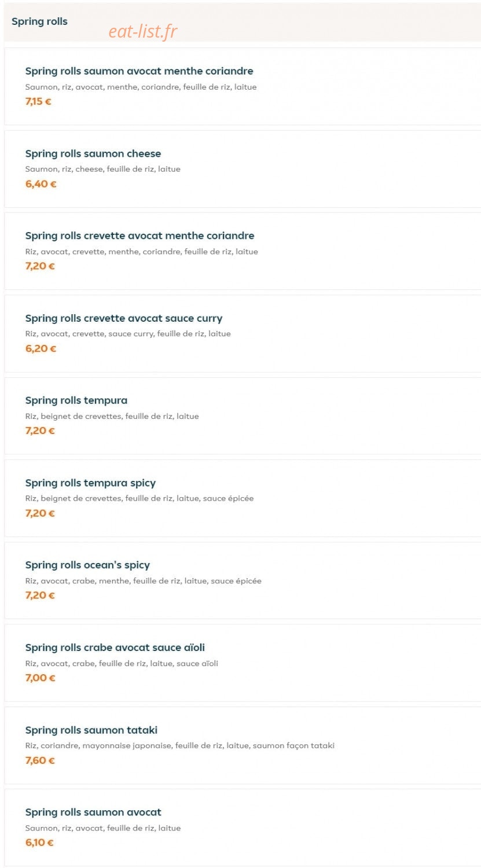
Task: Open Spring rolls crabe avocat sauce aïoli
Action: (x=115, y=648)
